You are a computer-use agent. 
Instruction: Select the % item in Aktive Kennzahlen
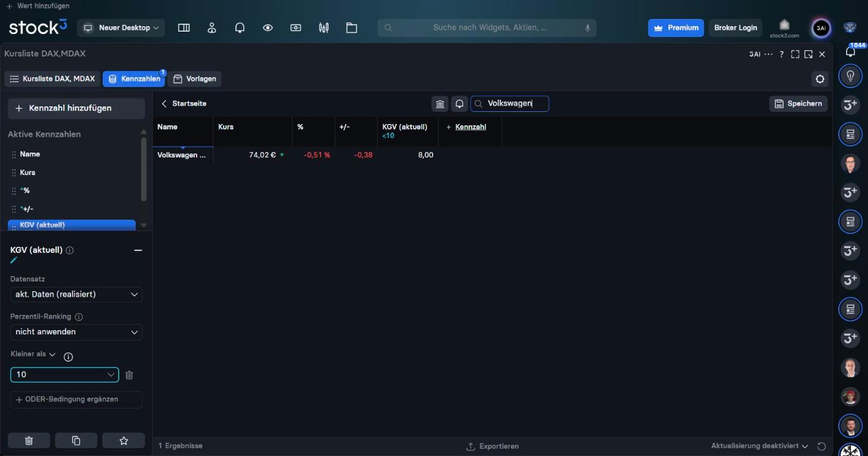(72, 191)
